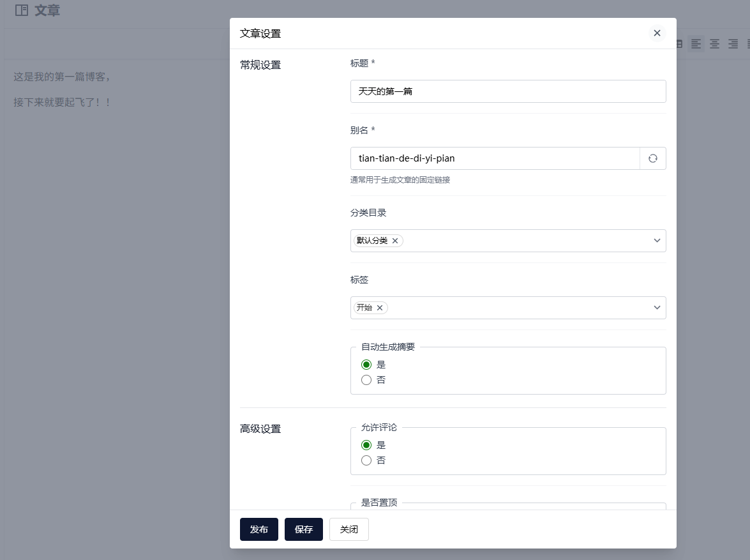Select 是 for 自动生成摘要

tap(366, 365)
